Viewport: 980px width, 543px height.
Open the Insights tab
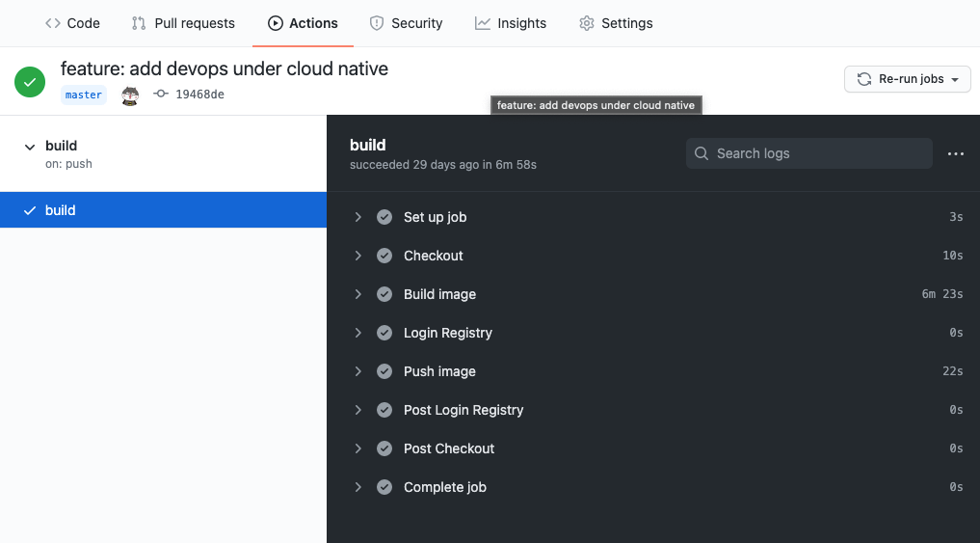[511, 23]
